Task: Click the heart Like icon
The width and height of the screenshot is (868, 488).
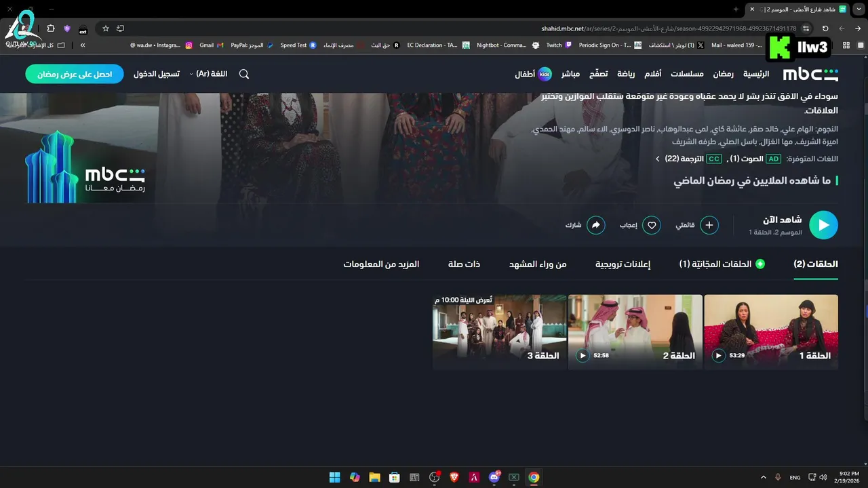Action: click(651, 225)
